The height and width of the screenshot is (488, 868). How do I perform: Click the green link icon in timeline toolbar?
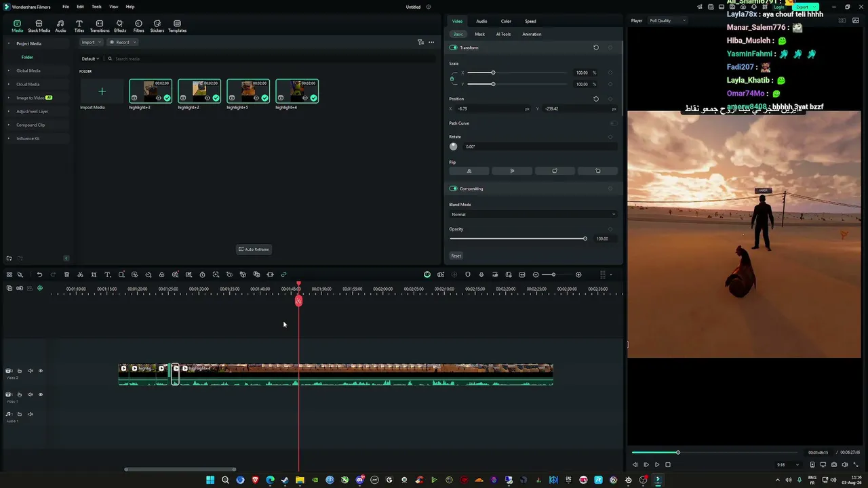[283, 274]
